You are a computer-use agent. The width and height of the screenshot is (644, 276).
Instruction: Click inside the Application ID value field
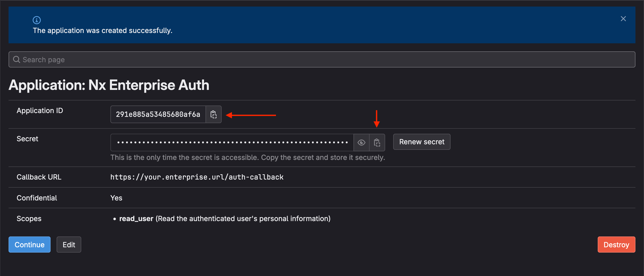point(158,114)
